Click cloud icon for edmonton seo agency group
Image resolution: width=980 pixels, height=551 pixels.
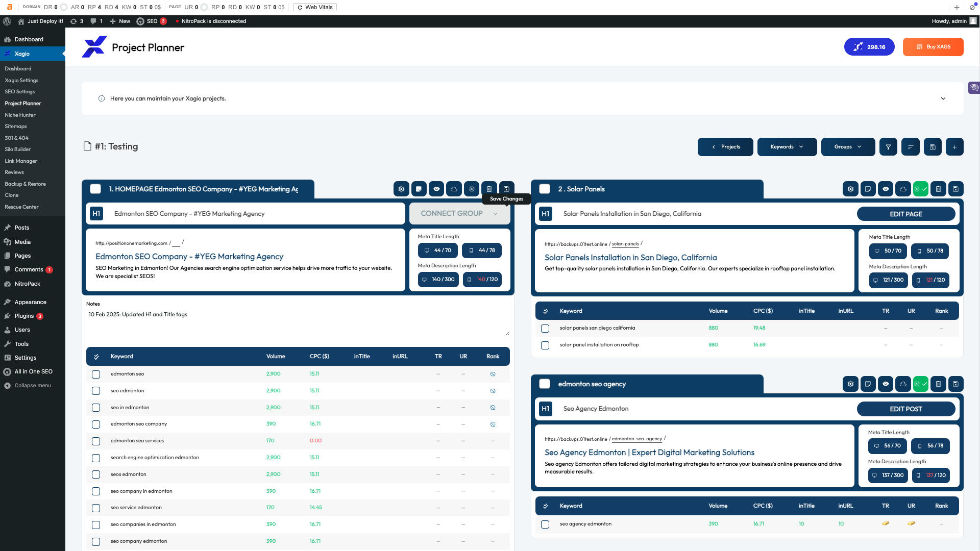pyautogui.click(x=903, y=384)
